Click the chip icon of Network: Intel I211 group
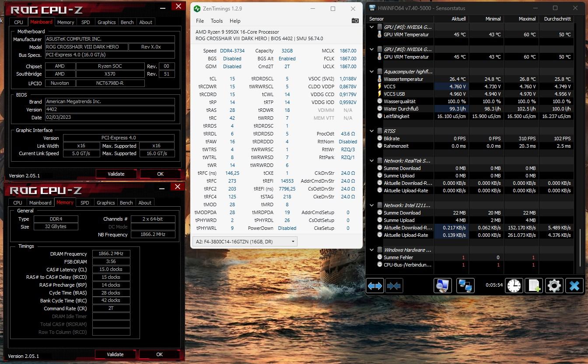588x364 pixels. (x=379, y=205)
